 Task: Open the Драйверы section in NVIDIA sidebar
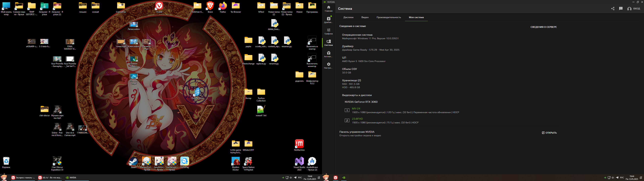(x=329, y=20)
